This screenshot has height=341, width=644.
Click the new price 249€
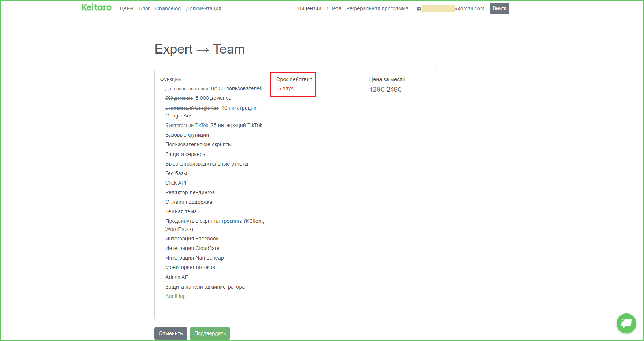[394, 90]
